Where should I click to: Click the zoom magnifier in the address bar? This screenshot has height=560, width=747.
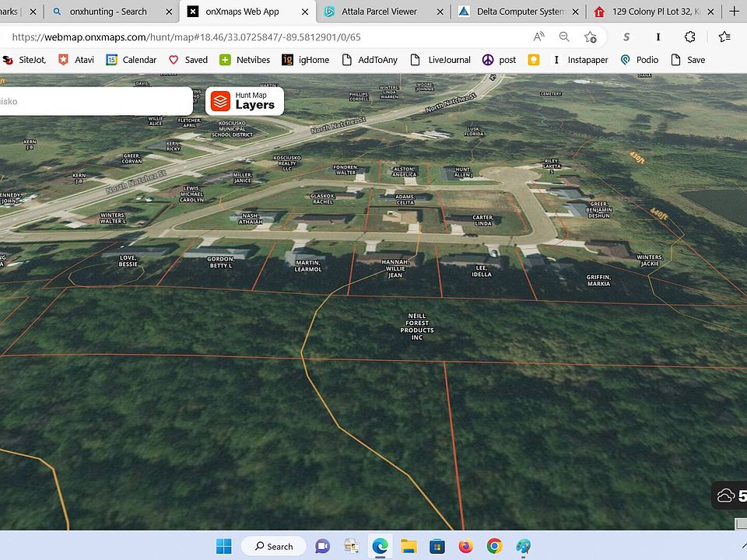coord(564,37)
